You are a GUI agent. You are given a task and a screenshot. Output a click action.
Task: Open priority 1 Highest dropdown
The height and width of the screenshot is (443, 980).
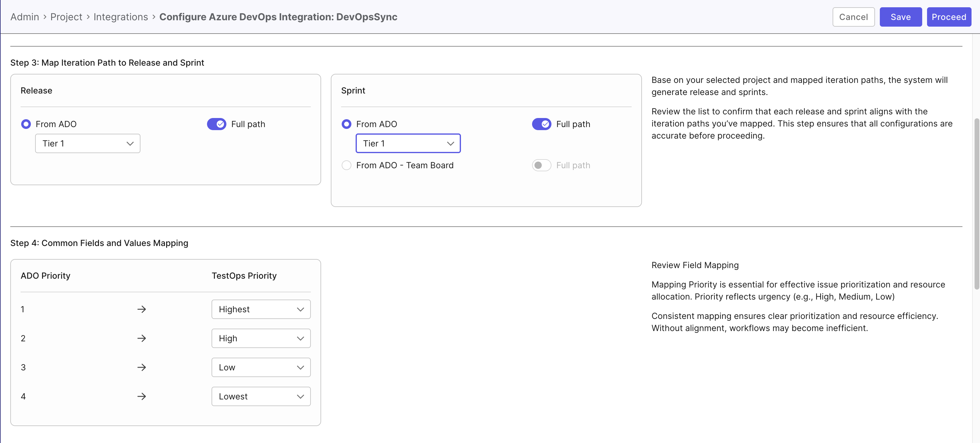coord(261,310)
